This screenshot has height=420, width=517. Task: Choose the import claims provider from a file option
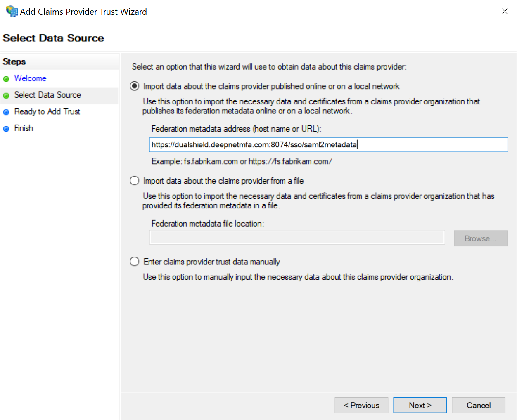pyautogui.click(x=135, y=181)
